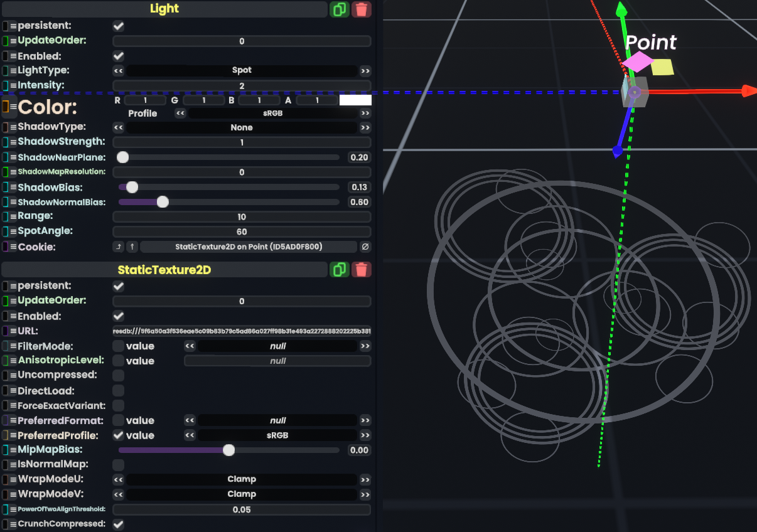Click the yellow square gizmo near Point

(662, 67)
